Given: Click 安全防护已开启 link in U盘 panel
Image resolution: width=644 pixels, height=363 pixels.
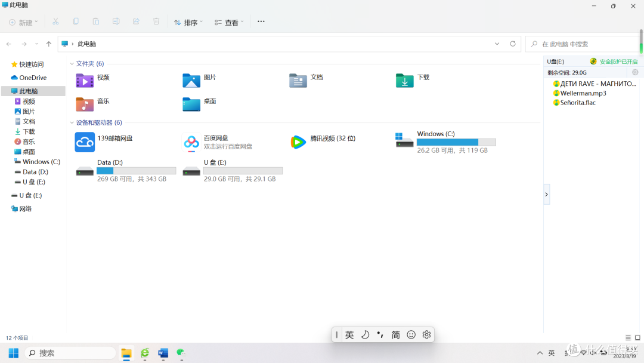Looking at the screenshot, I should pyautogui.click(x=618, y=61).
